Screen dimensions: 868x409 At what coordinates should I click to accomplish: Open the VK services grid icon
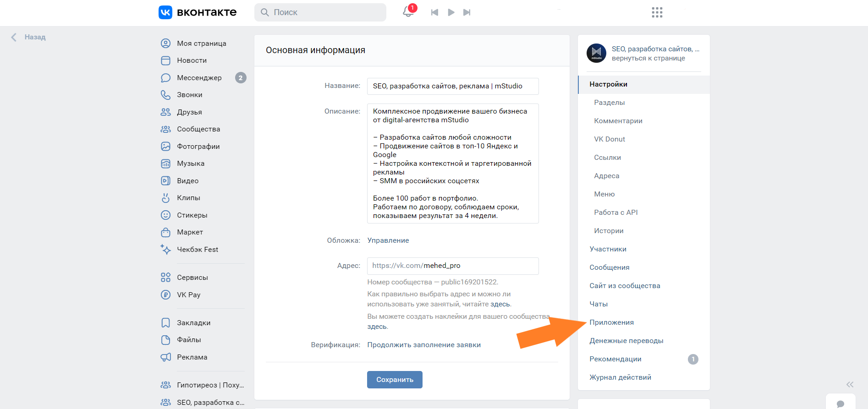point(657,12)
